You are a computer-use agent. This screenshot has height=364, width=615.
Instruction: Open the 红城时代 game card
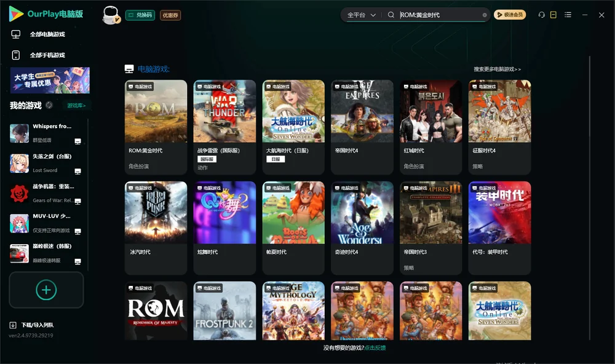click(430, 127)
